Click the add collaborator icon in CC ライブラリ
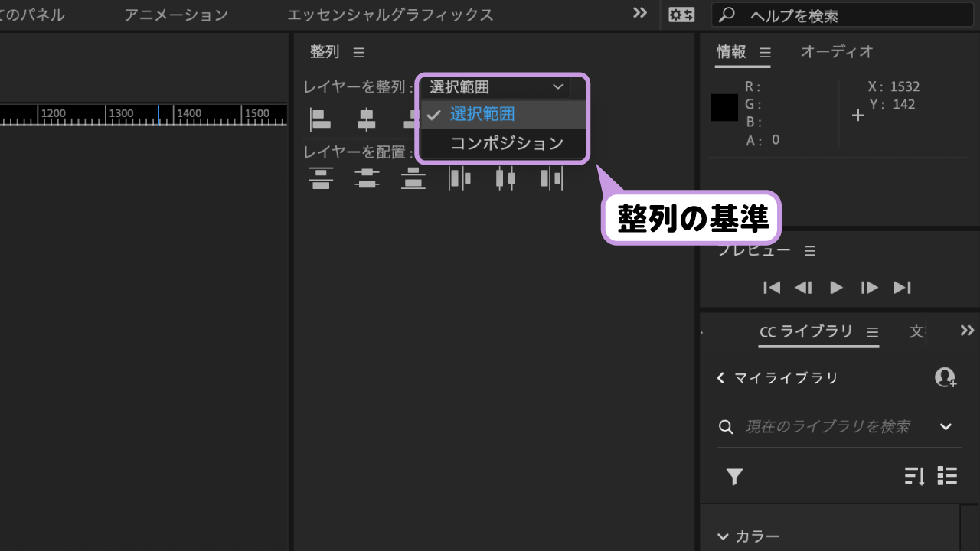Image resolution: width=980 pixels, height=551 pixels. coord(945,377)
